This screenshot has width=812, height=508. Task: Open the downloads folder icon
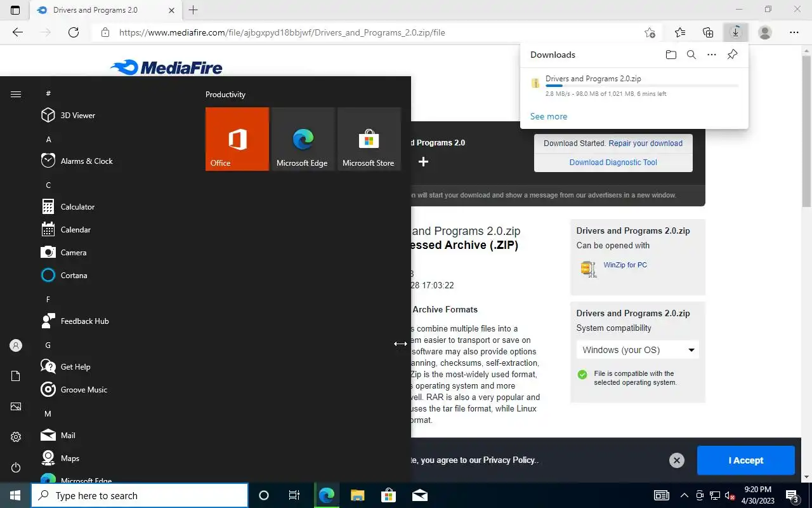click(x=671, y=55)
